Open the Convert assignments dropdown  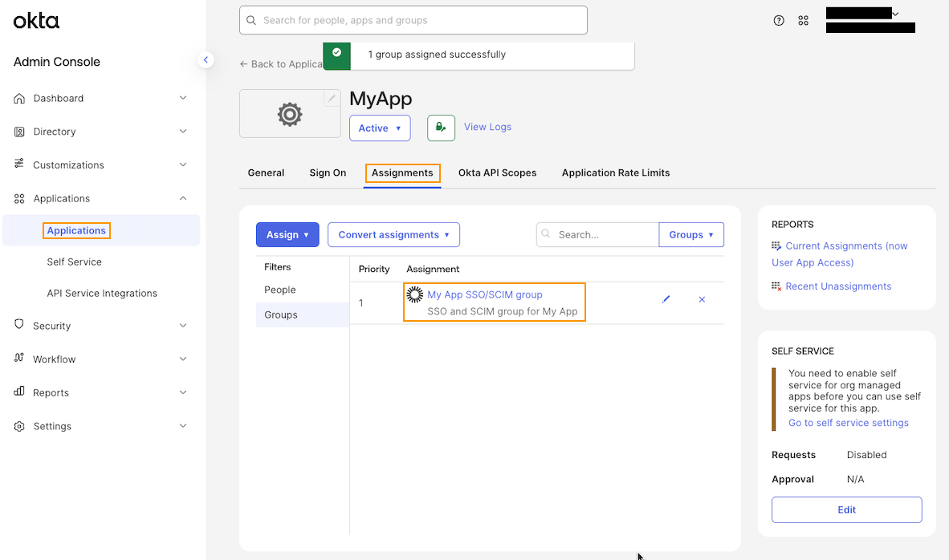pyautogui.click(x=393, y=234)
